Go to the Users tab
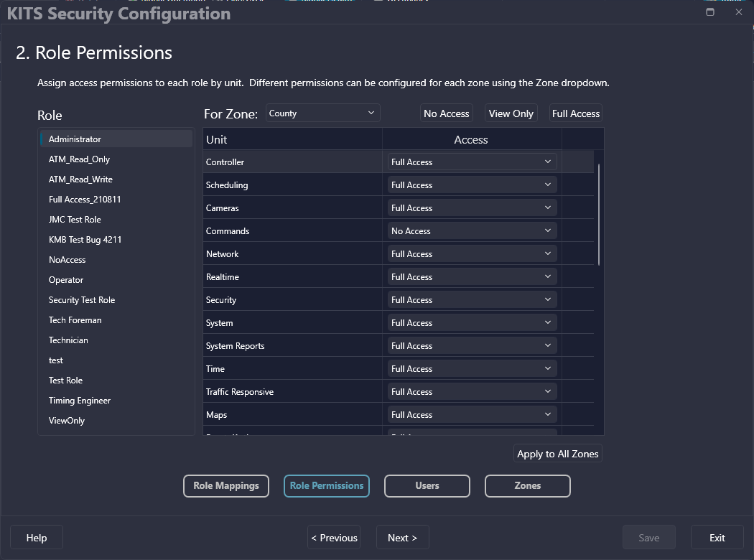The image size is (754, 560). 427,486
